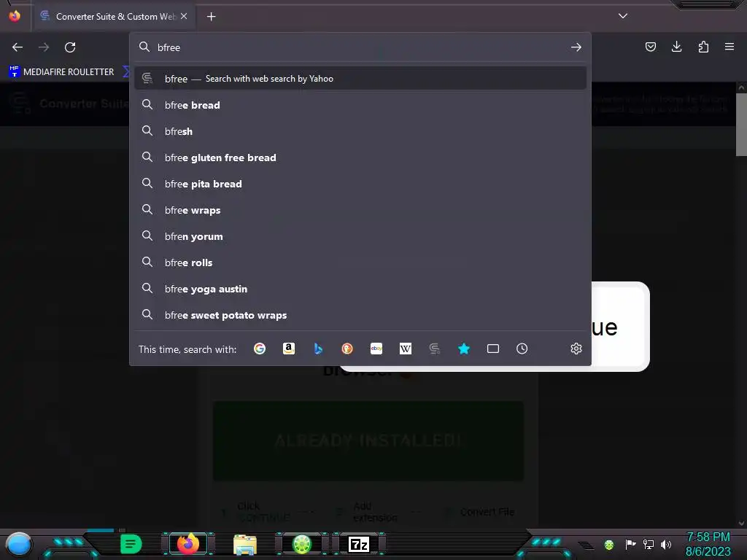Viewport: 747px width, 560px height.
Task: Choose suggestion 'bfree wraps'
Action: [360, 210]
